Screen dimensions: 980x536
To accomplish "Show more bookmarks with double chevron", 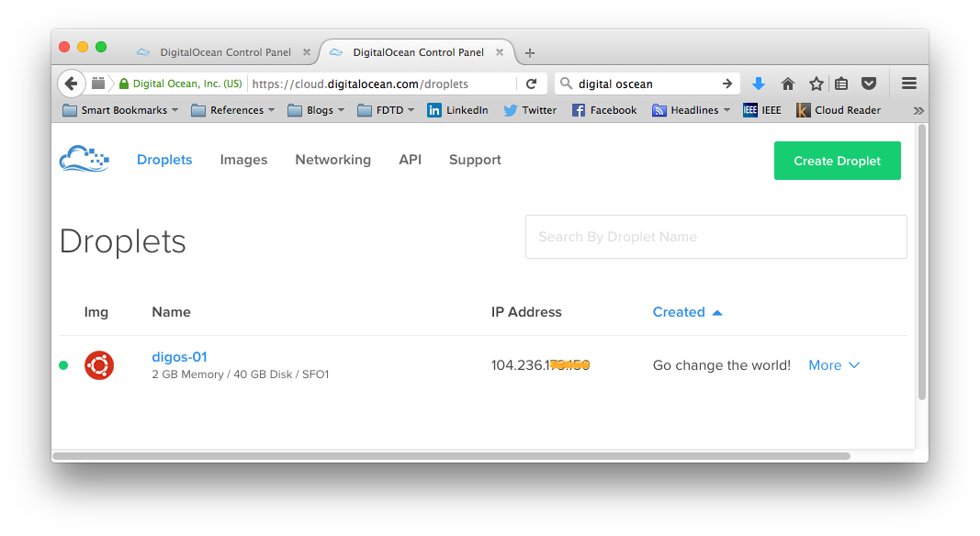I will [x=918, y=110].
